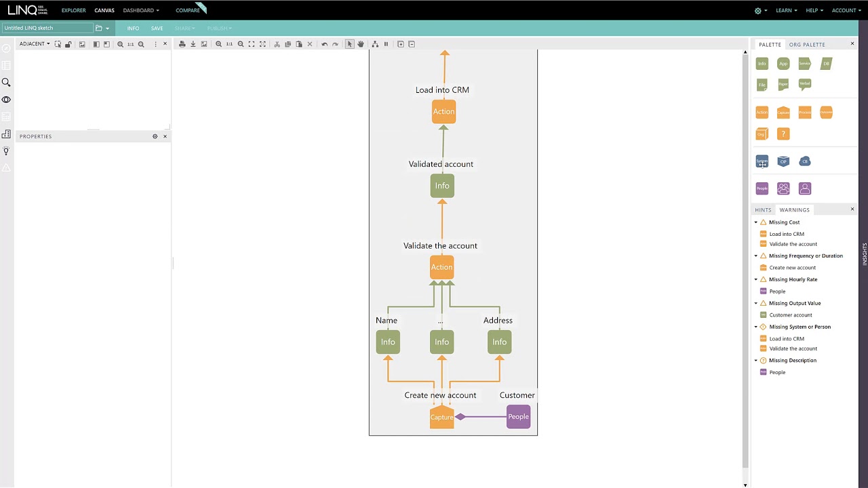Screen dimensions: 868x488
Task: Collapse the Missing Description group
Action: (756, 361)
